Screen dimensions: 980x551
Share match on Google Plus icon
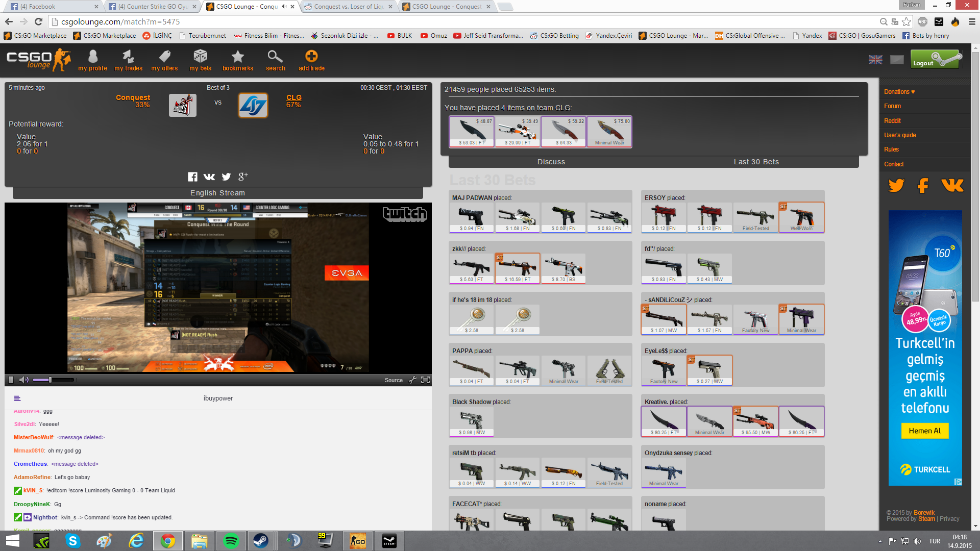(243, 177)
